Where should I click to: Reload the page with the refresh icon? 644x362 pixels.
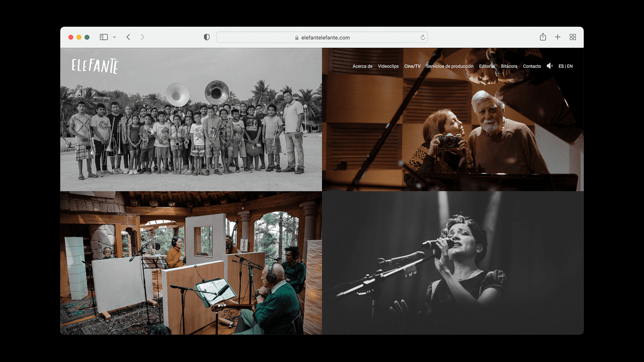coord(423,37)
